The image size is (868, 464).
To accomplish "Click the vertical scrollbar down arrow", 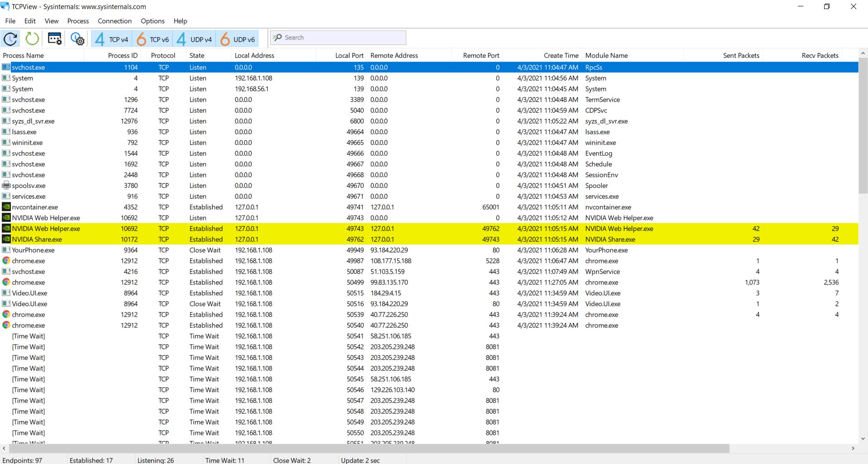I will pos(863,438).
